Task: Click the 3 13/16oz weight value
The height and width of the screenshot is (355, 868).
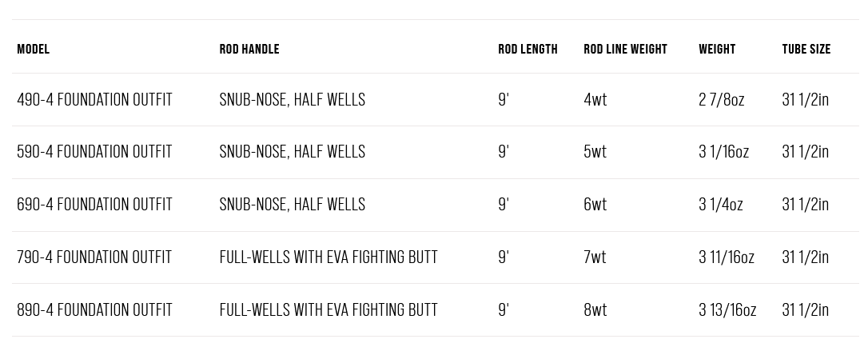Action: 727,310
